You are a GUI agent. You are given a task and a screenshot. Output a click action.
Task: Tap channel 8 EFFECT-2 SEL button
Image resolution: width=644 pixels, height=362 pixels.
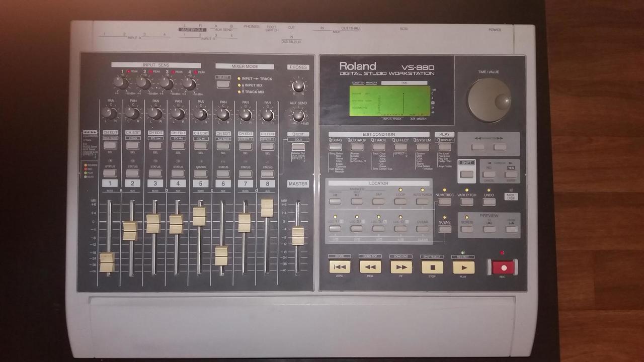click(268, 146)
